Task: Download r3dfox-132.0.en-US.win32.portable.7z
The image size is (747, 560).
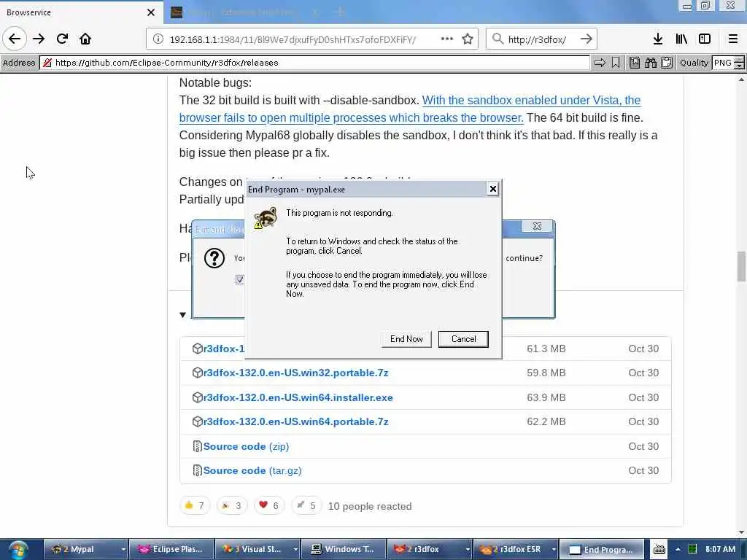Action: [296, 373]
